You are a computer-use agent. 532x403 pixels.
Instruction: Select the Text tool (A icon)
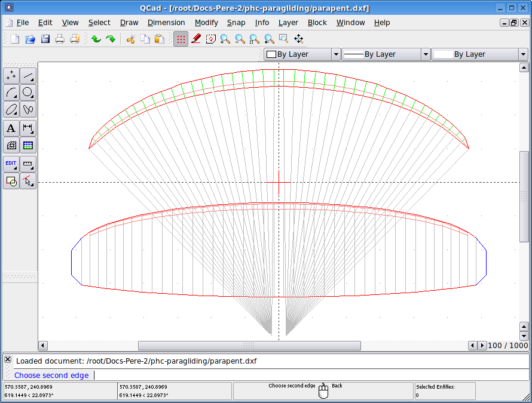(x=11, y=128)
